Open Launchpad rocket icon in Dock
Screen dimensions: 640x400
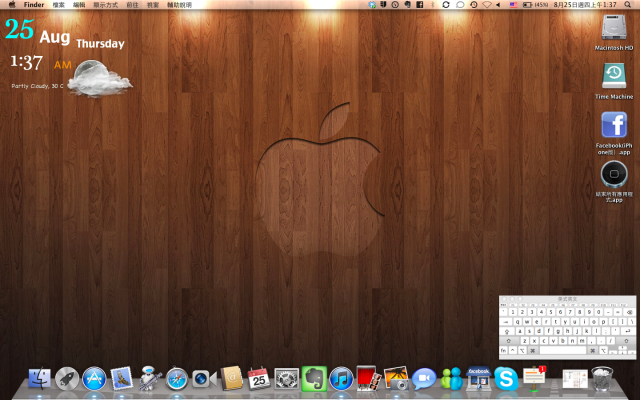[x=67, y=378]
